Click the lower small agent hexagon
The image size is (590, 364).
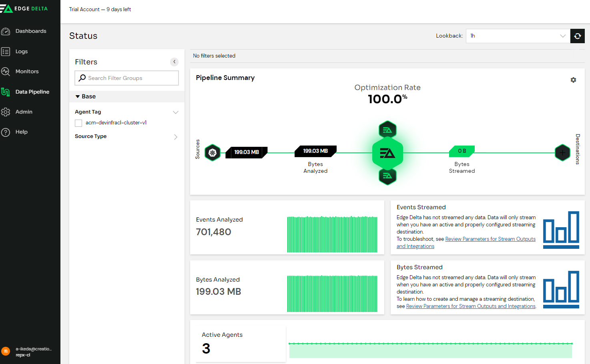point(387,176)
